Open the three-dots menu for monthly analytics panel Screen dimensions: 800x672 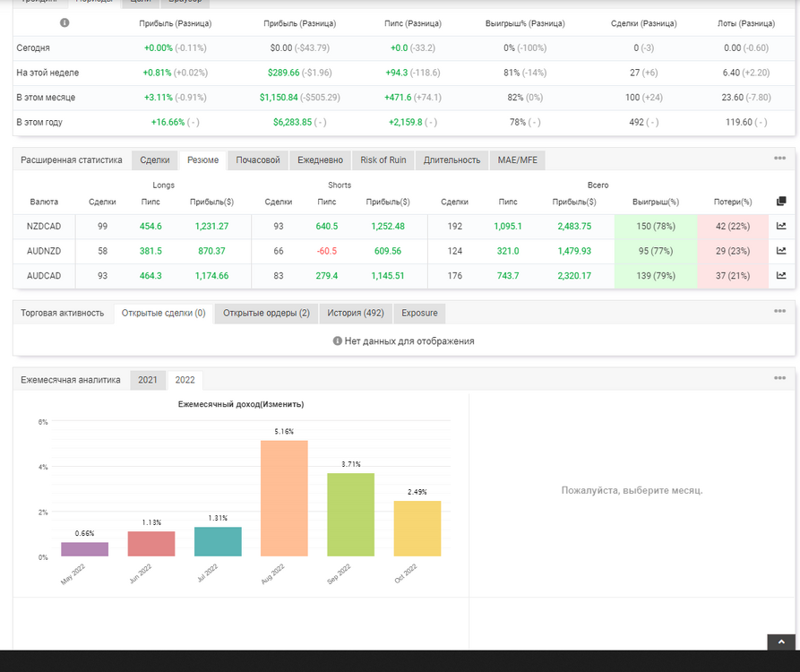point(779,378)
